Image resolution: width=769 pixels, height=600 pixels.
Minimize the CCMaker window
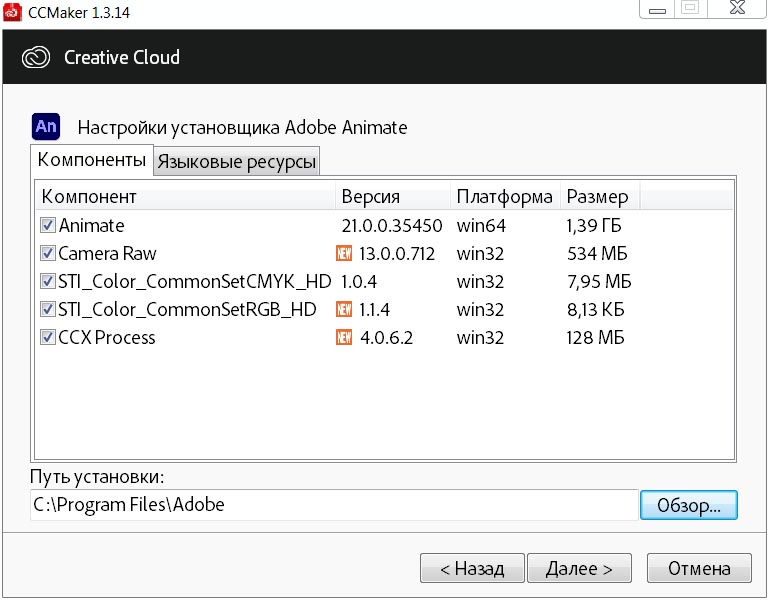point(657,8)
